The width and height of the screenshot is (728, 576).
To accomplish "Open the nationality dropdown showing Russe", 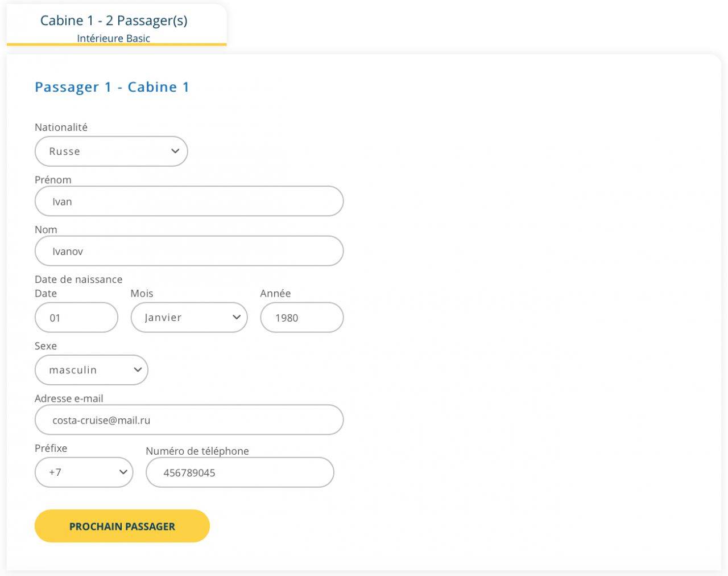I will pyautogui.click(x=102, y=151).
